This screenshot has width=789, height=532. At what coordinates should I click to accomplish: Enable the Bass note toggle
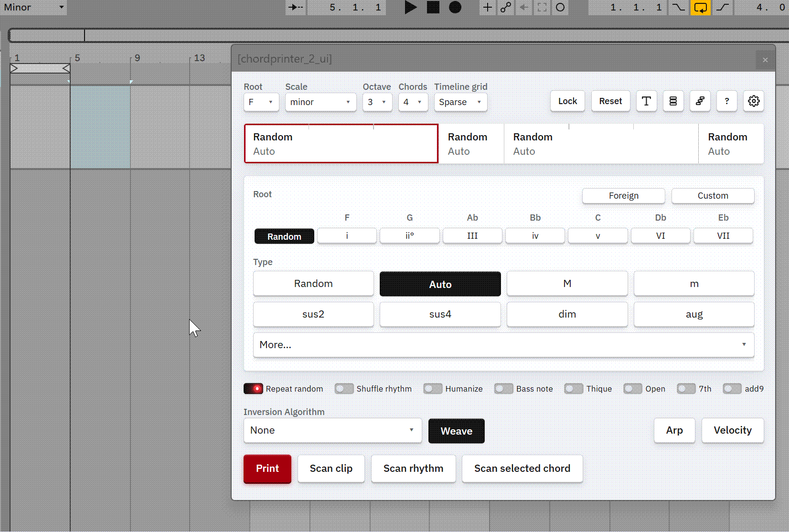coord(503,389)
